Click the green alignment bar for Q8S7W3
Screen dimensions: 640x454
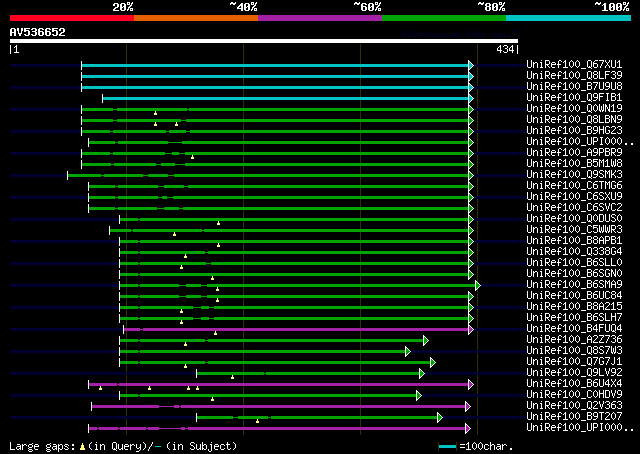coord(262,352)
